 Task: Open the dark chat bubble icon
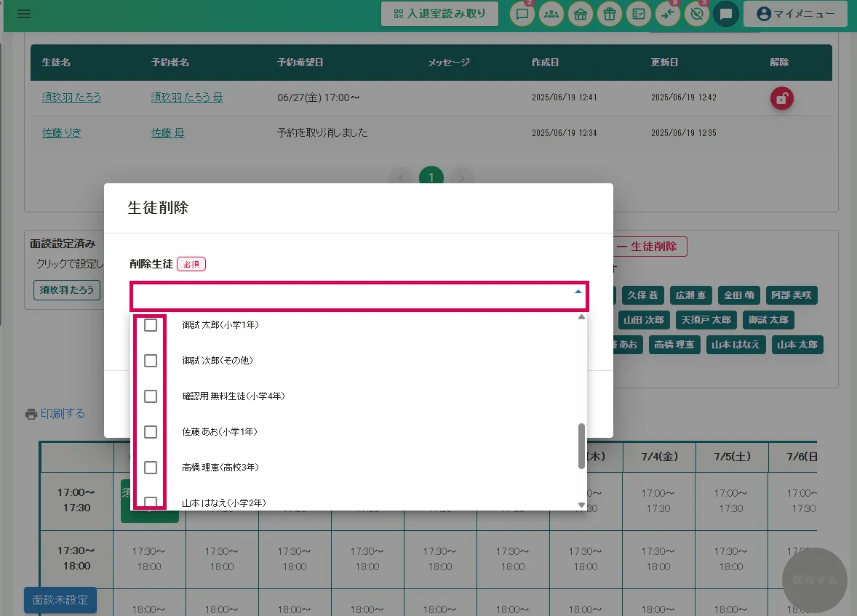tap(725, 14)
